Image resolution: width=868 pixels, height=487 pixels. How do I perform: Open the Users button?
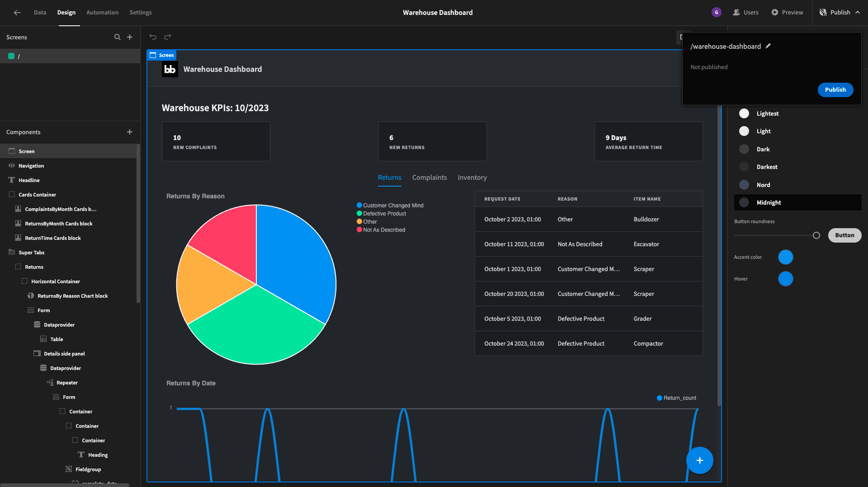(x=745, y=13)
